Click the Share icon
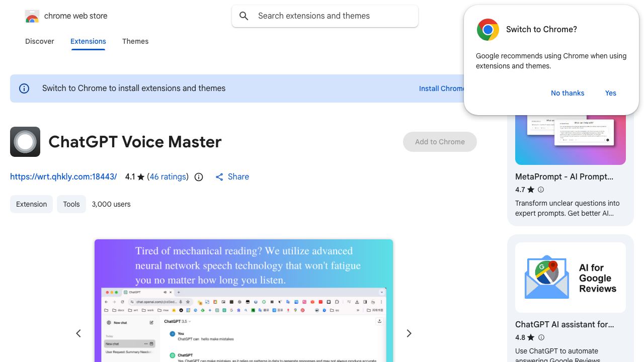This screenshot has height=362, width=644. point(219,177)
